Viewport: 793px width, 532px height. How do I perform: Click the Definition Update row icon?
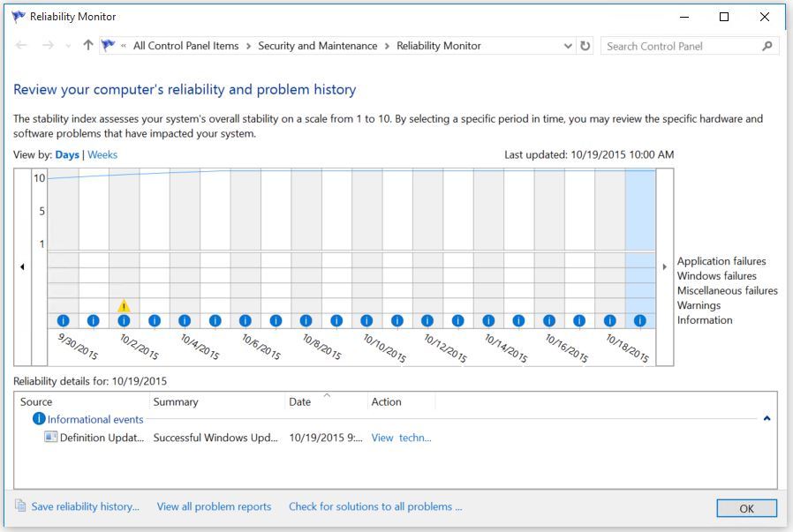click(50, 437)
